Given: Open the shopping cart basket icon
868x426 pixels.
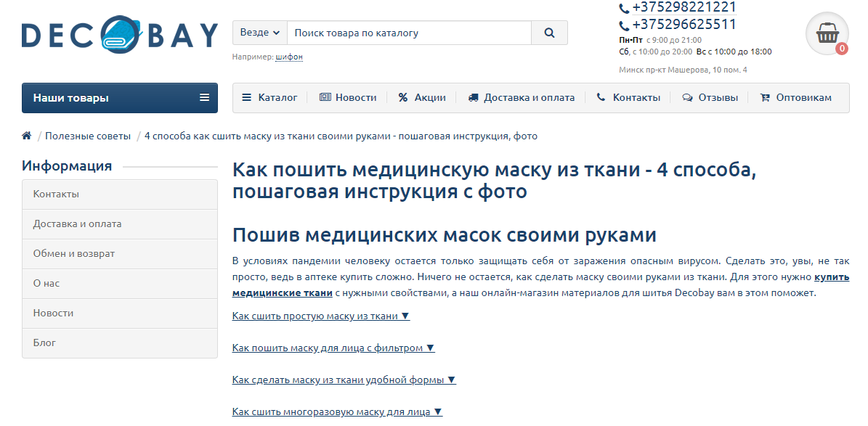Looking at the screenshot, I should coord(827,34).
